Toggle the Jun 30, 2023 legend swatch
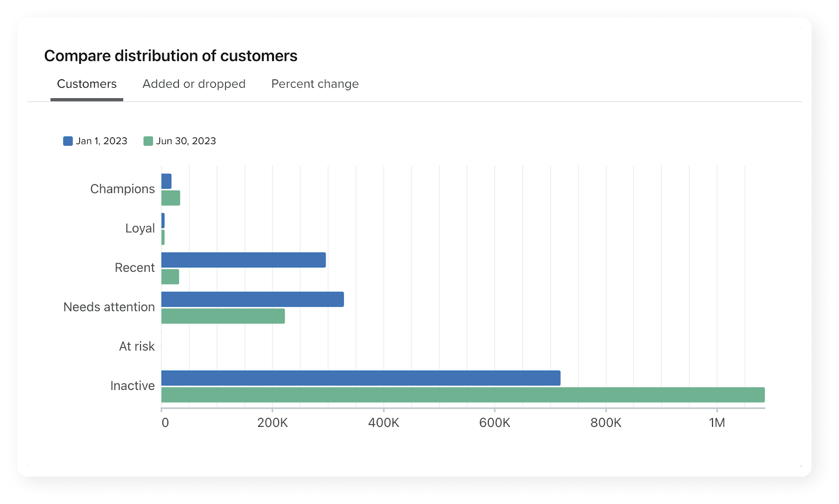This screenshot has width=839, height=504. (x=148, y=141)
